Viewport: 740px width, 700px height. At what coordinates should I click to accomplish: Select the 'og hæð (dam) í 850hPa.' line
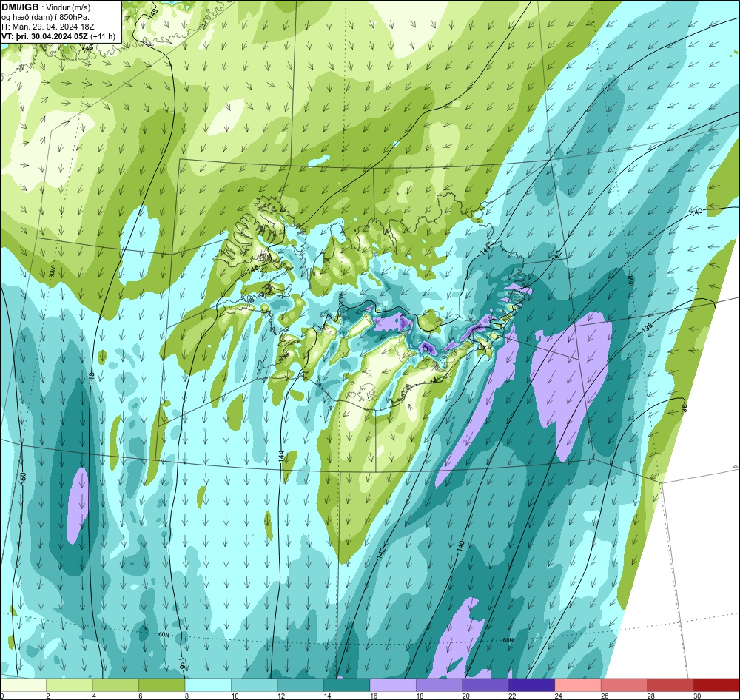point(45,18)
